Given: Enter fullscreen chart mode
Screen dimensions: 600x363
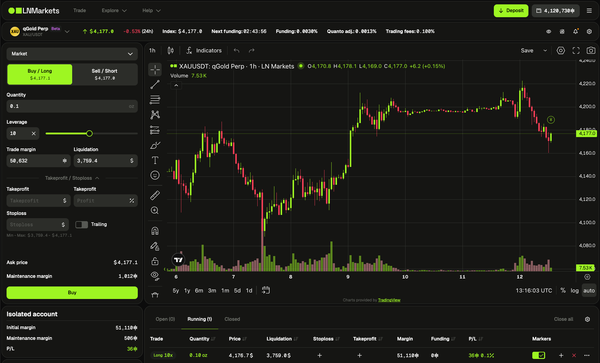Looking at the screenshot, I should (576, 50).
